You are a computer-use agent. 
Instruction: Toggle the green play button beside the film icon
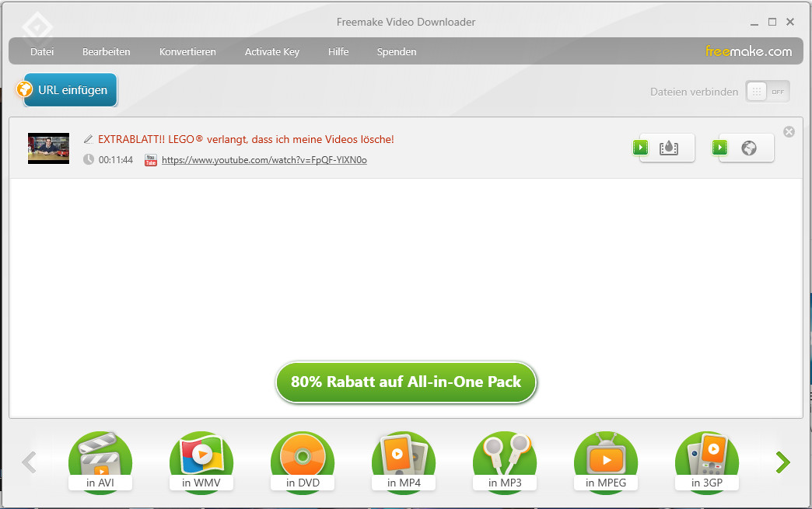click(x=640, y=147)
